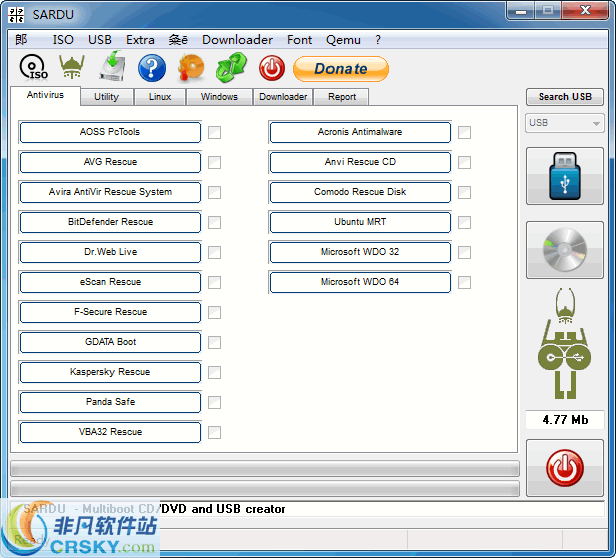
Task: Tick the Comodo Rescue Disk checkbox
Action: click(x=464, y=193)
